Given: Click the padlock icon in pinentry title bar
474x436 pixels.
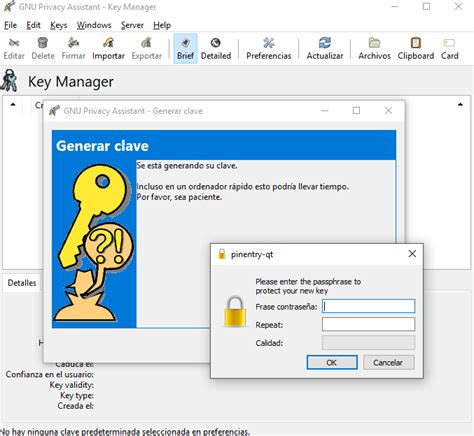Looking at the screenshot, I should (221, 254).
